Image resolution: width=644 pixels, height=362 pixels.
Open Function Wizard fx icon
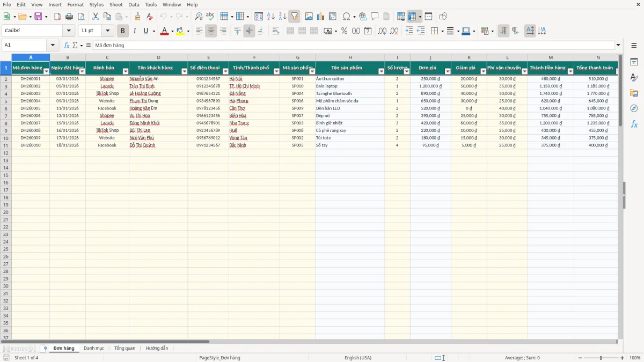click(x=67, y=45)
